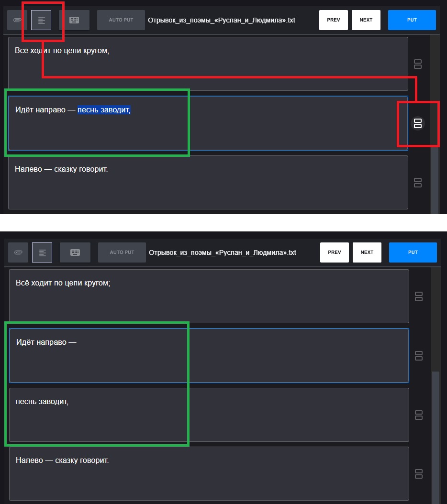Toggle AUTO PUT in the lower screenshot

[x=122, y=252]
